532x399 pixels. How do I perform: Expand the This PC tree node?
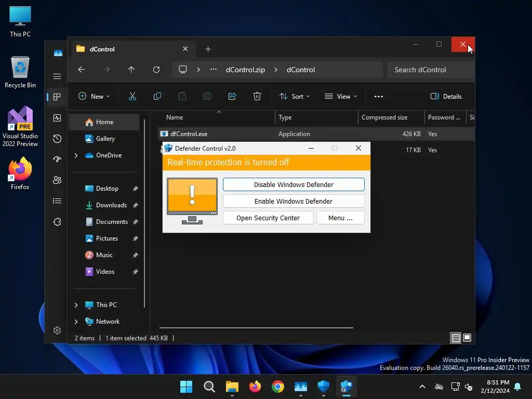tap(76, 305)
